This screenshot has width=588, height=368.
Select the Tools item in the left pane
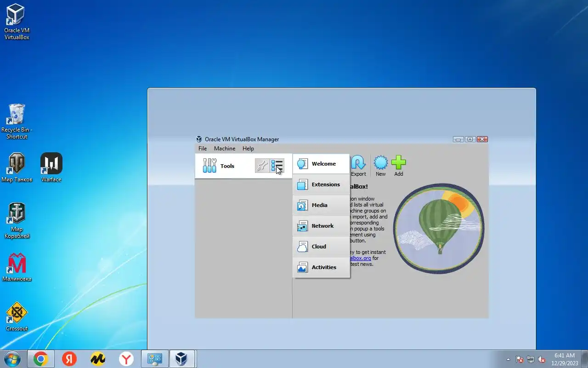(243, 166)
